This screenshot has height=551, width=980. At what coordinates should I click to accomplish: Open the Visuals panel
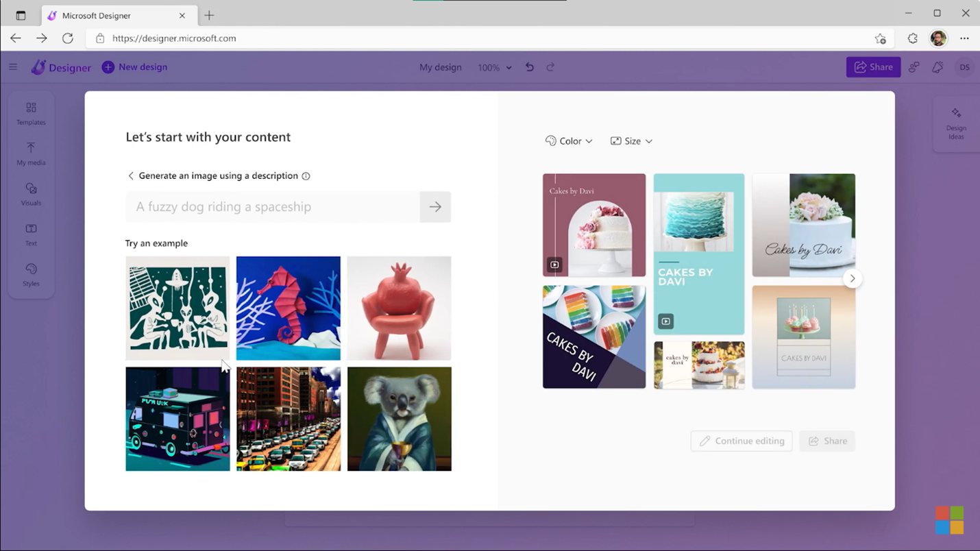coord(31,194)
